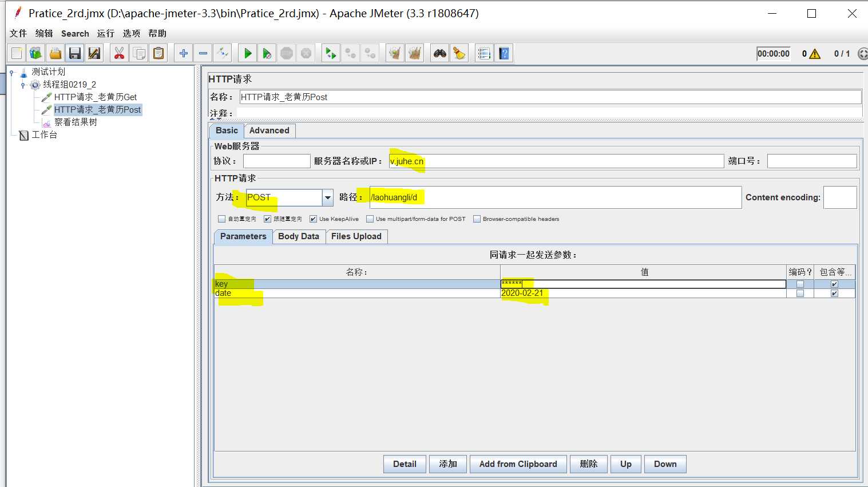Open the 选项 menu
Viewport: 868px width, 487px height.
(x=132, y=33)
